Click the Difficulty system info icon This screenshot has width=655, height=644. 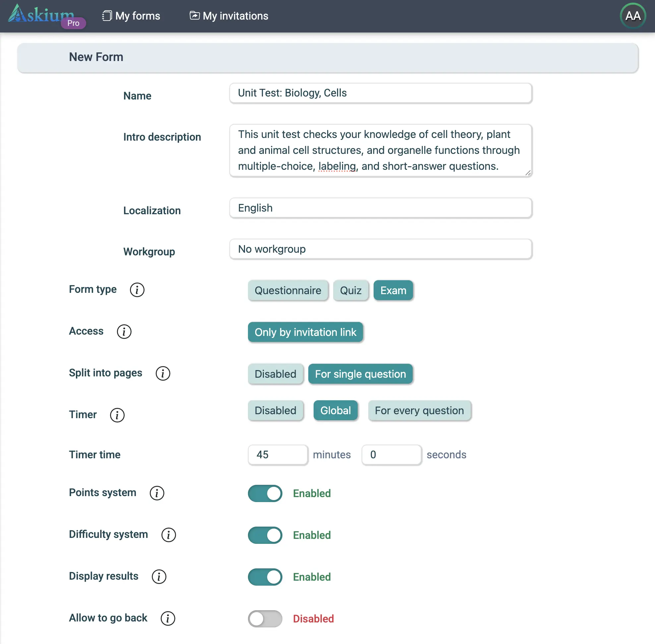tap(168, 535)
